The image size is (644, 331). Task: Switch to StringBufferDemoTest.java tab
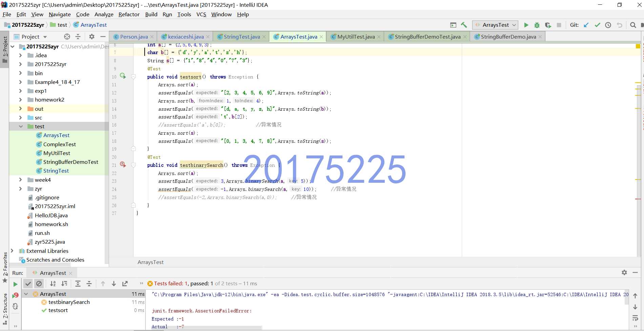(x=428, y=37)
